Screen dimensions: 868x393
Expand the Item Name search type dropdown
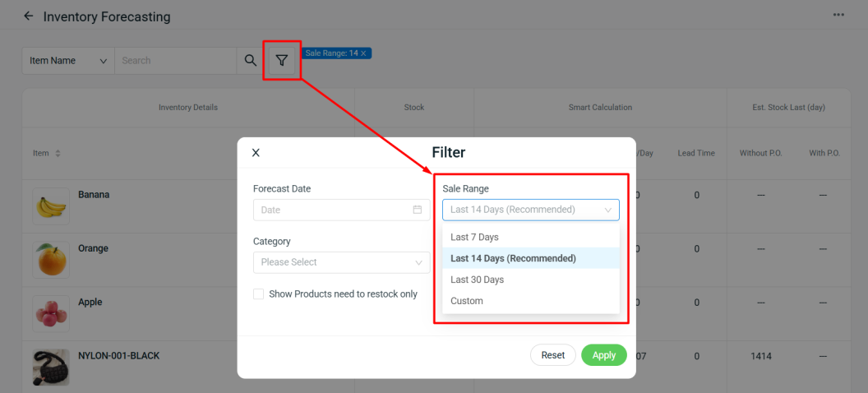point(68,61)
